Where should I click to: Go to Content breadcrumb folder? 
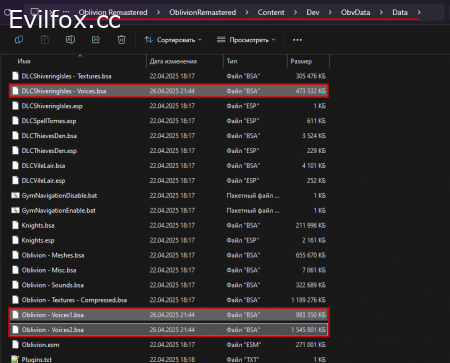coord(271,12)
